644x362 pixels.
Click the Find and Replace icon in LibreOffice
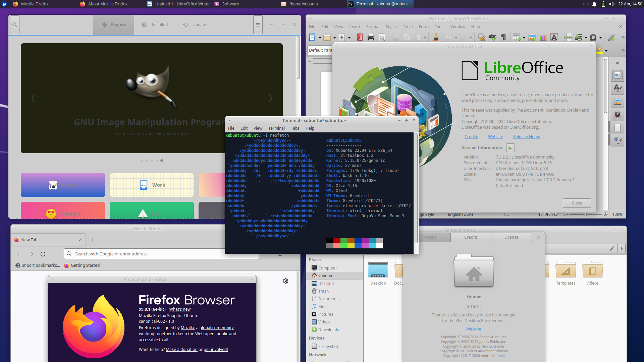tap(481, 37)
